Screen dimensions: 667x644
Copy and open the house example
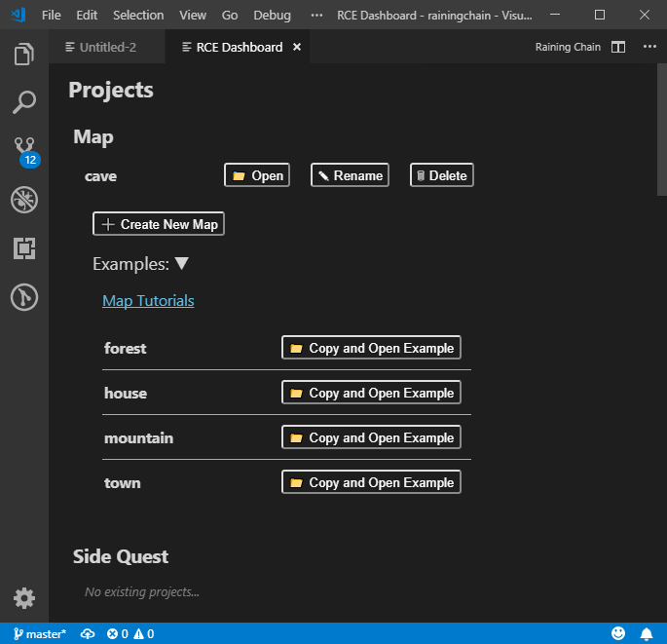tap(371, 392)
